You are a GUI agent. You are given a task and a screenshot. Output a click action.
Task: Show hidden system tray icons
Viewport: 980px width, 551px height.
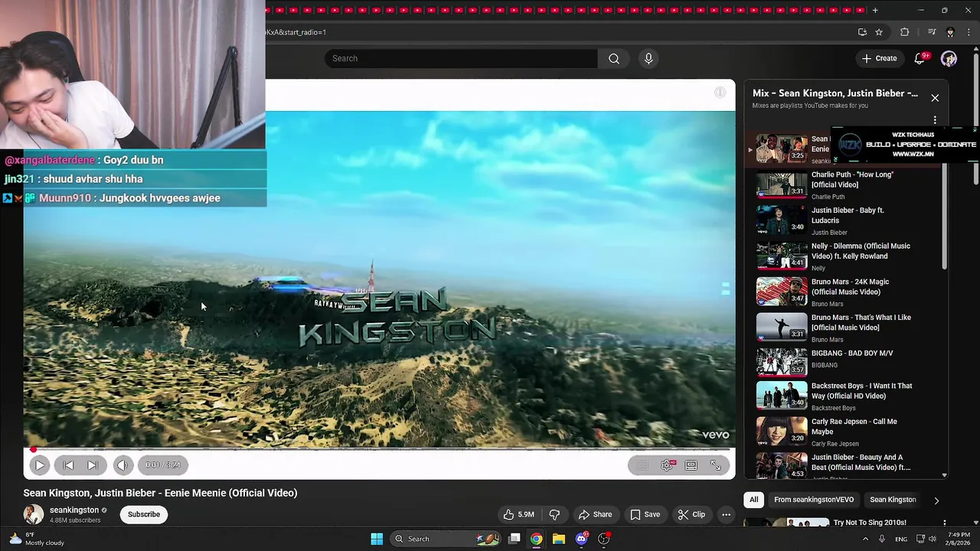[x=865, y=539]
